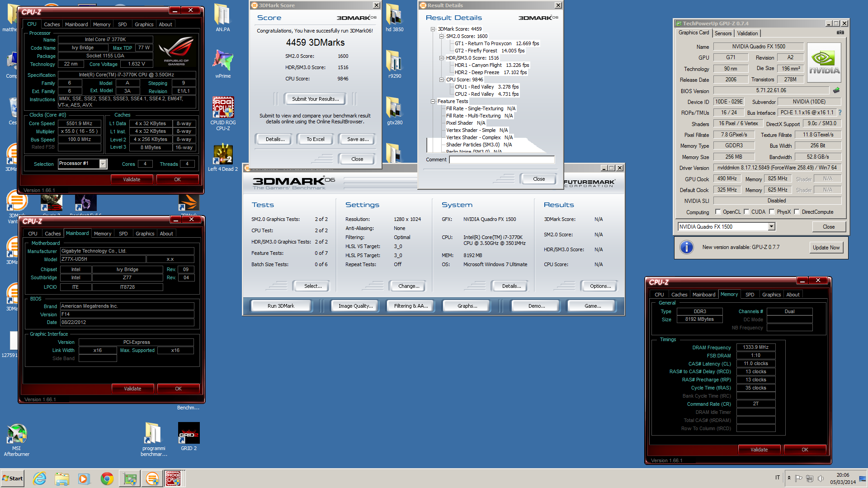This screenshot has width=868, height=488.
Task: Click the network tray icon
Action: pyautogui.click(x=810, y=478)
